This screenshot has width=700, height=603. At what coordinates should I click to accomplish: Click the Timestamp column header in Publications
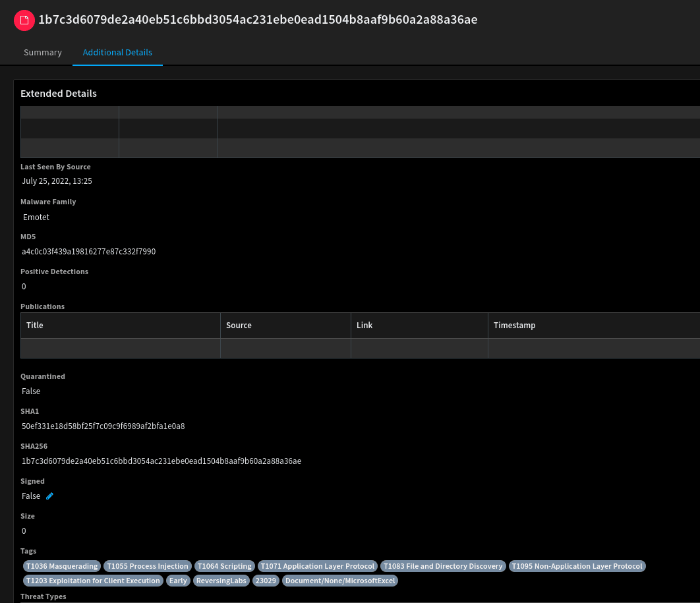515,325
